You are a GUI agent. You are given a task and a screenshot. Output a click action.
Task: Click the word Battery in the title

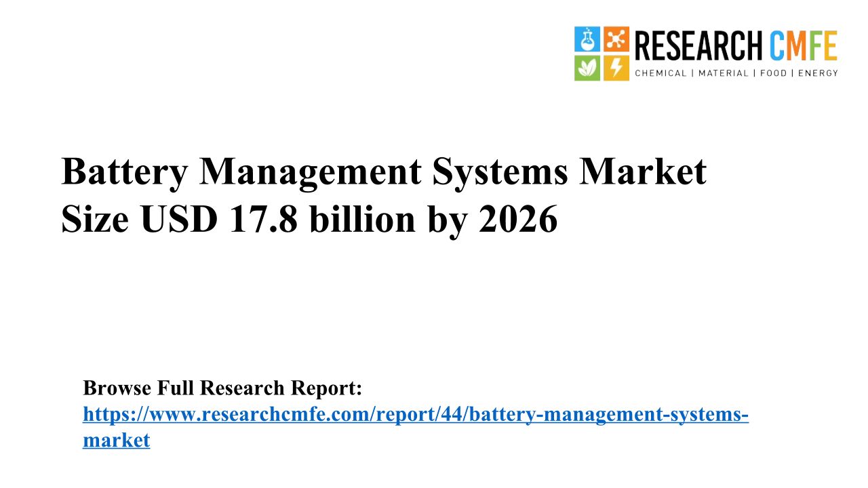[123, 172]
